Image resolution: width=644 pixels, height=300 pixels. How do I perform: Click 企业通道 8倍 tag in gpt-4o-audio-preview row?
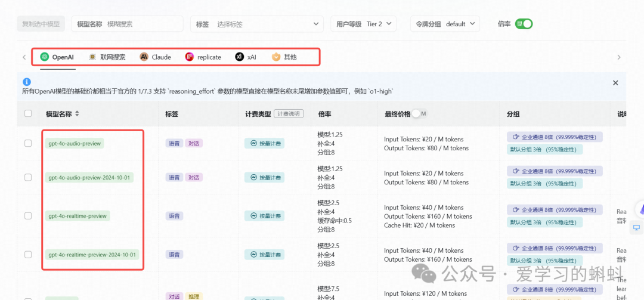click(555, 137)
